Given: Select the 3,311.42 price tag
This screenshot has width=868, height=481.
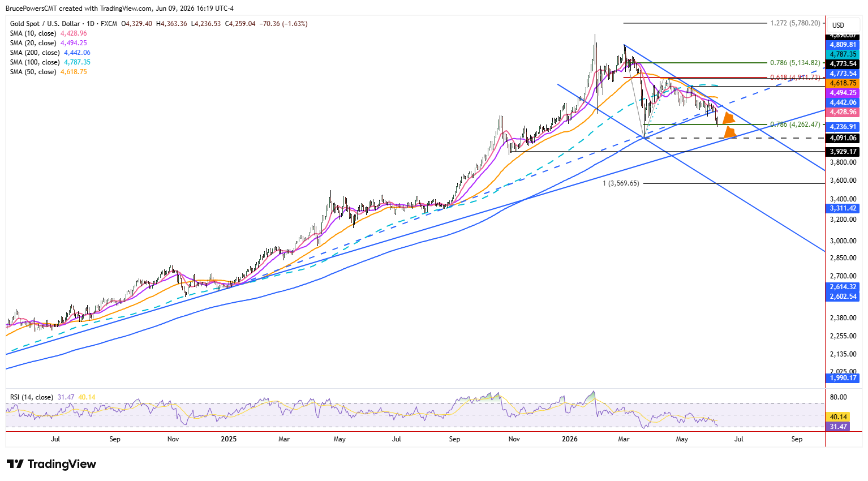Looking at the screenshot, I should 843,208.
